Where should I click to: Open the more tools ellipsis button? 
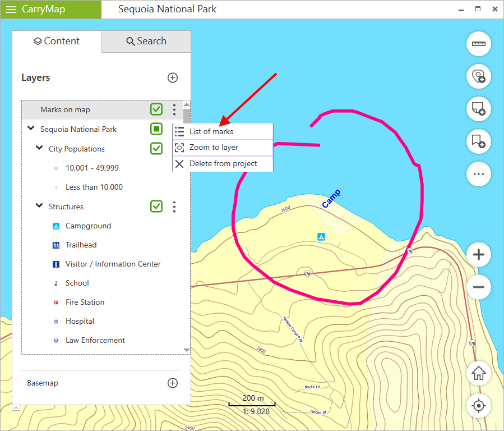click(x=478, y=174)
